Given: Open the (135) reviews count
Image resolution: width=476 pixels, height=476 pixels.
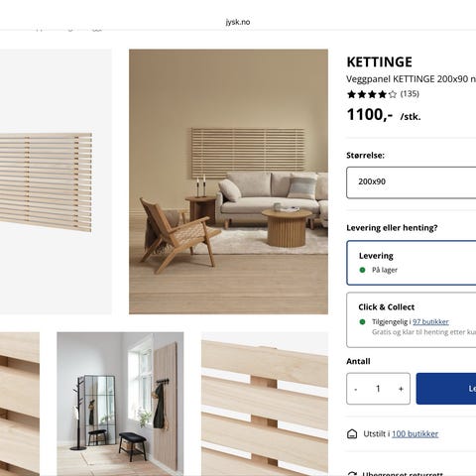Looking at the screenshot, I should pyautogui.click(x=410, y=94).
